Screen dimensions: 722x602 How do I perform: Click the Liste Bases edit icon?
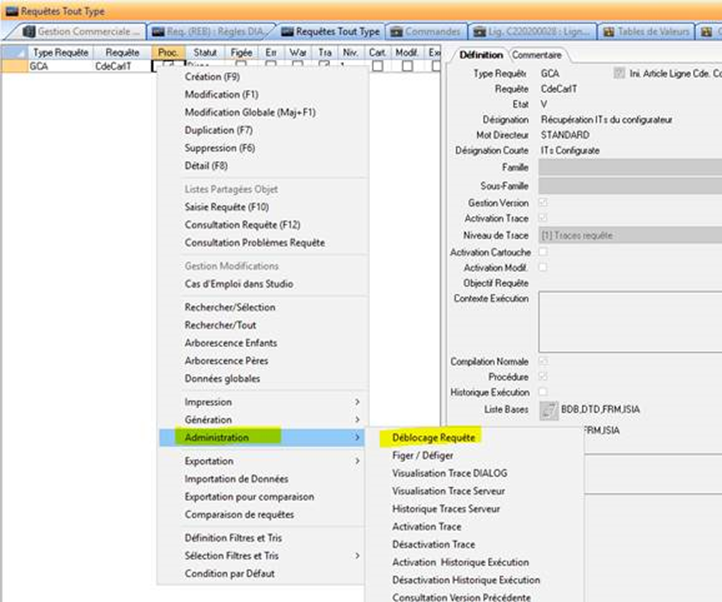(548, 409)
